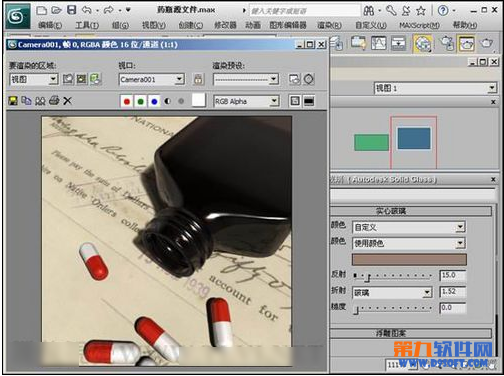The width and height of the screenshot is (504, 376).
Task: Click the key-shaped Subscription Center icon
Action: click(x=391, y=11)
